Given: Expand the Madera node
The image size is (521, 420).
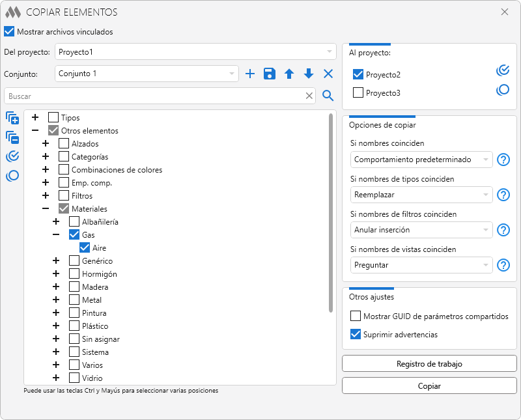Looking at the screenshot, I should click(56, 287).
